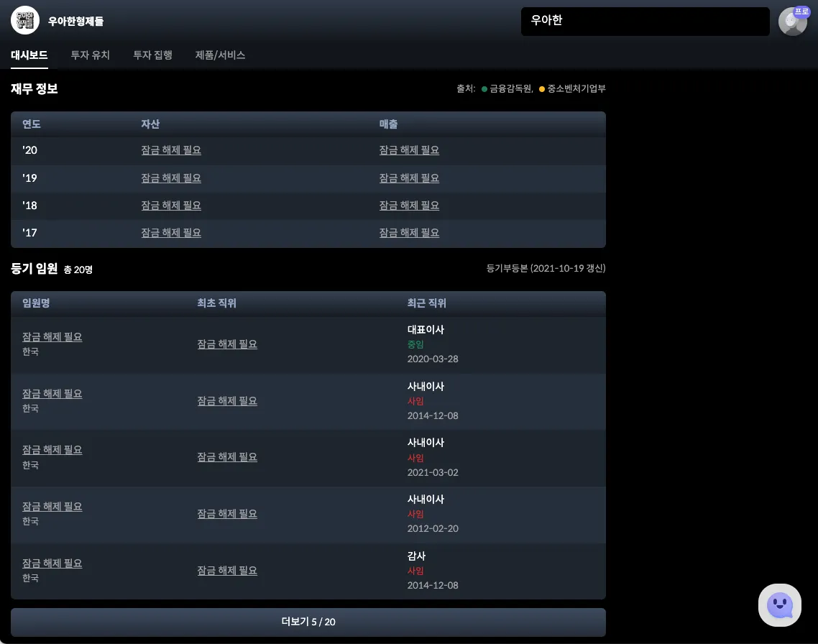Unlock 최초 직위 for 사내이사 2012-02-20 row
This screenshot has height=644, width=818.
click(227, 514)
